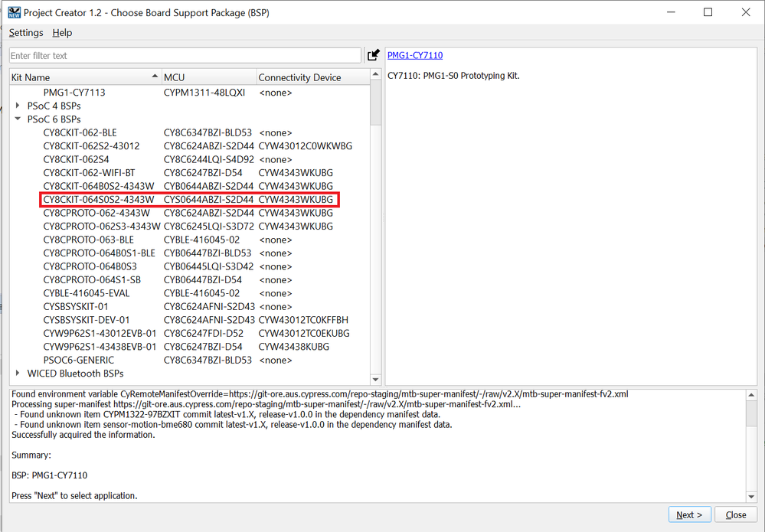Select the CYW9P62S1-43438EVB-01 kit

(x=100, y=347)
